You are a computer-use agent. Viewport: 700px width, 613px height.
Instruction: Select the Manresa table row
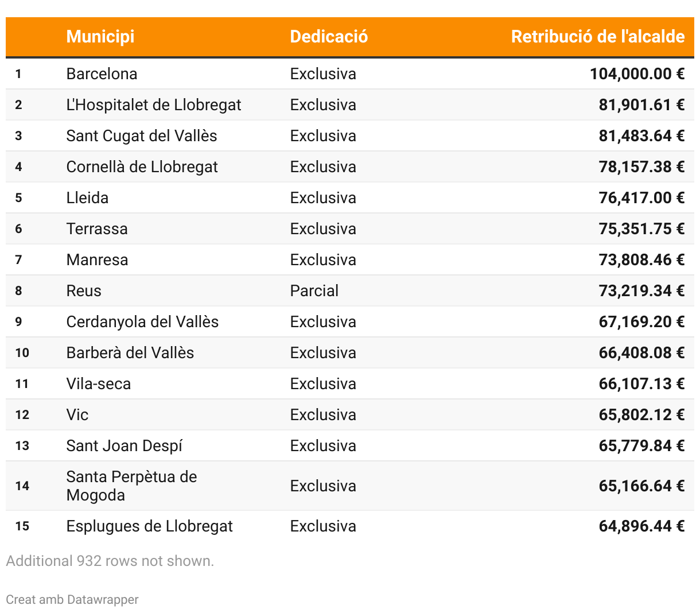click(x=97, y=260)
